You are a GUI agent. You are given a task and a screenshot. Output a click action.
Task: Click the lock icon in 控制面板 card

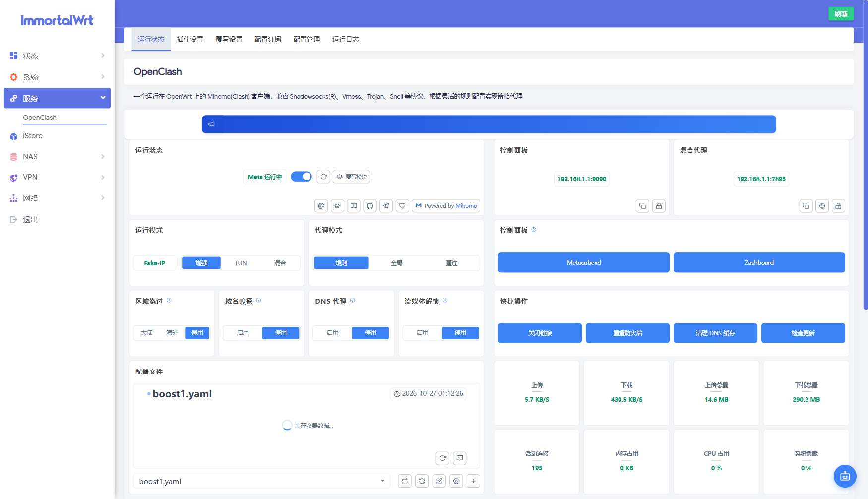[x=659, y=206]
